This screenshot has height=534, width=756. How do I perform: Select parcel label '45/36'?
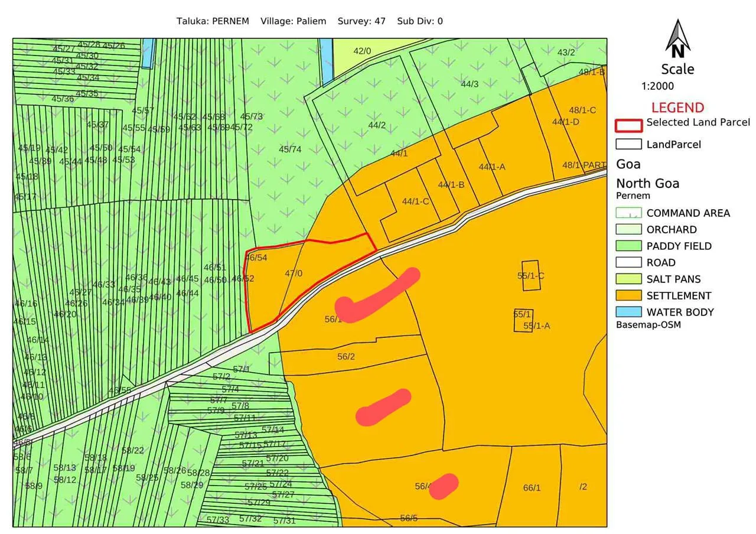tap(63, 99)
